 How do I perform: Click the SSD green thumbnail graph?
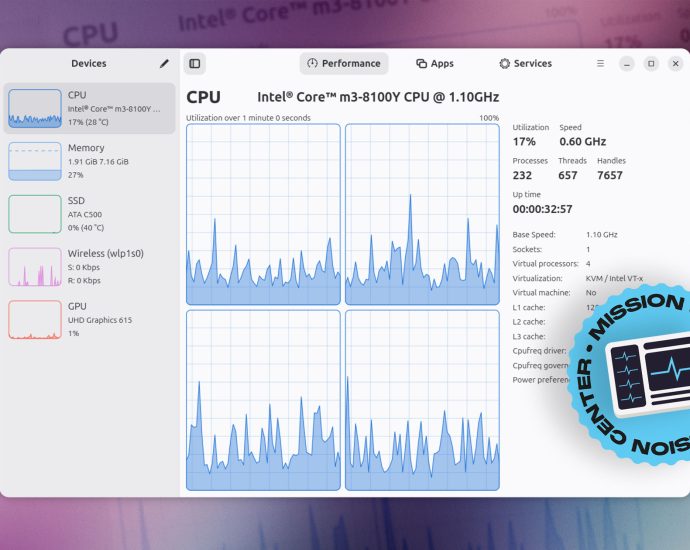click(35, 214)
